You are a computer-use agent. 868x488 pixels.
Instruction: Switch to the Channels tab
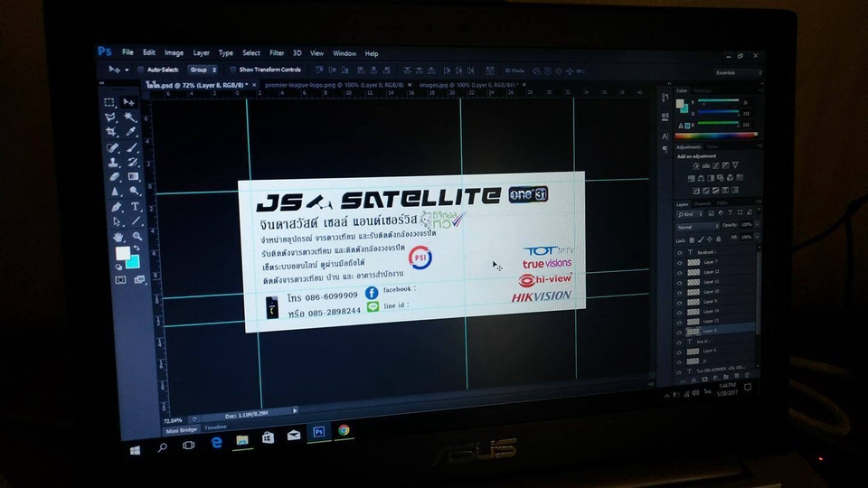click(702, 203)
